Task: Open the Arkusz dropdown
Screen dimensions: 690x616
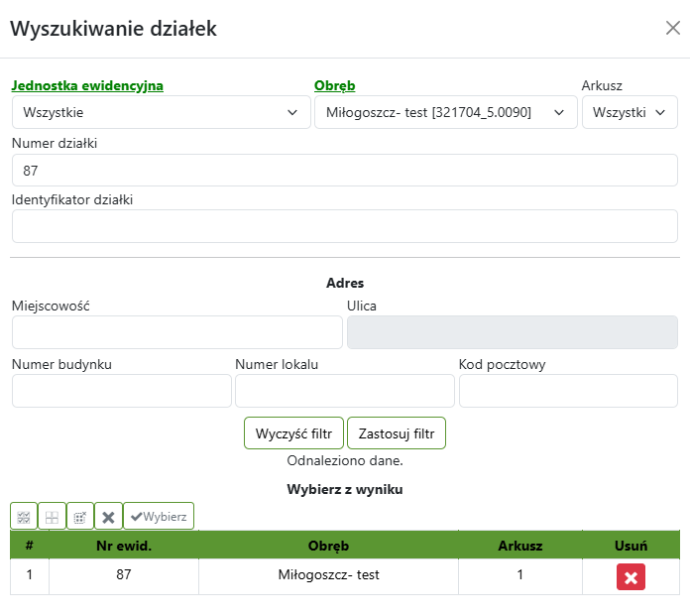Action: pos(630,112)
